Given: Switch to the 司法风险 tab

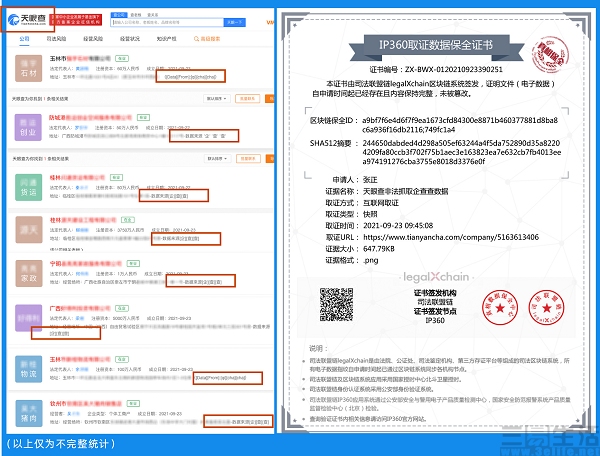Looking at the screenshot, I should 56,39.
